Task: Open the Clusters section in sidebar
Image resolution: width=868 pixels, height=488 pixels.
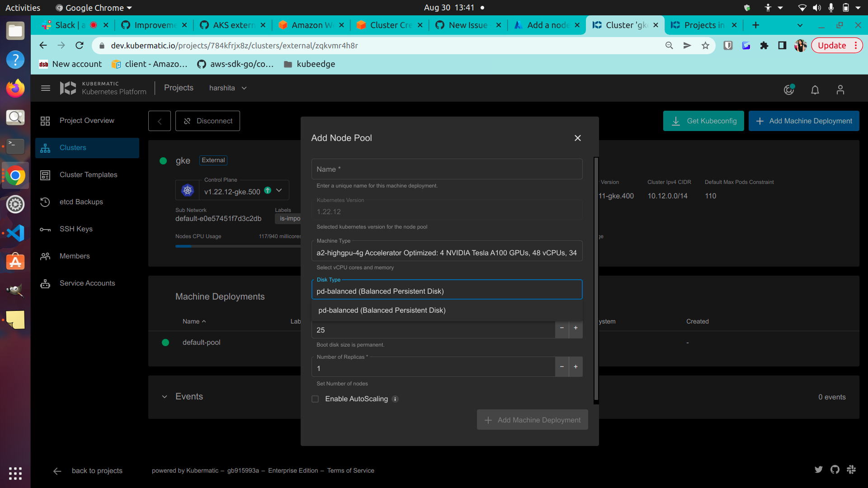Action: pos(73,148)
